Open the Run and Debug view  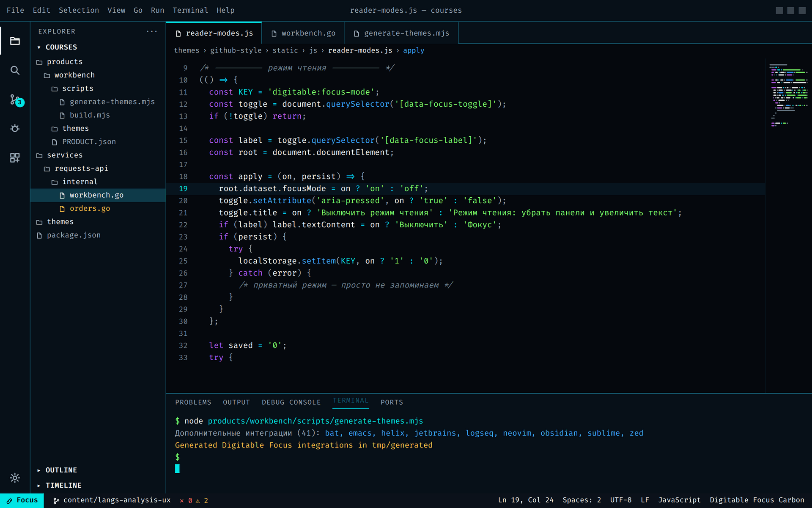[x=15, y=128]
